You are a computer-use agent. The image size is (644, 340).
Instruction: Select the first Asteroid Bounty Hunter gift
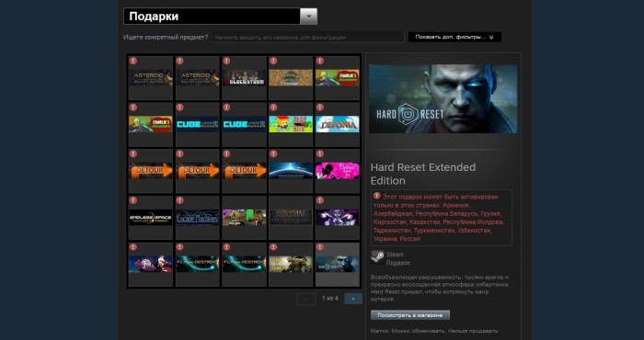[151, 78]
